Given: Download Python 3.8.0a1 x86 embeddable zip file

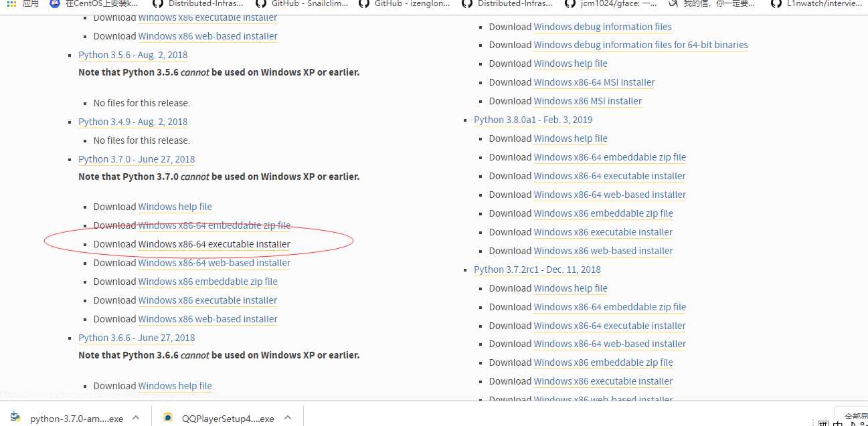Looking at the screenshot, I should pos(604,213).
